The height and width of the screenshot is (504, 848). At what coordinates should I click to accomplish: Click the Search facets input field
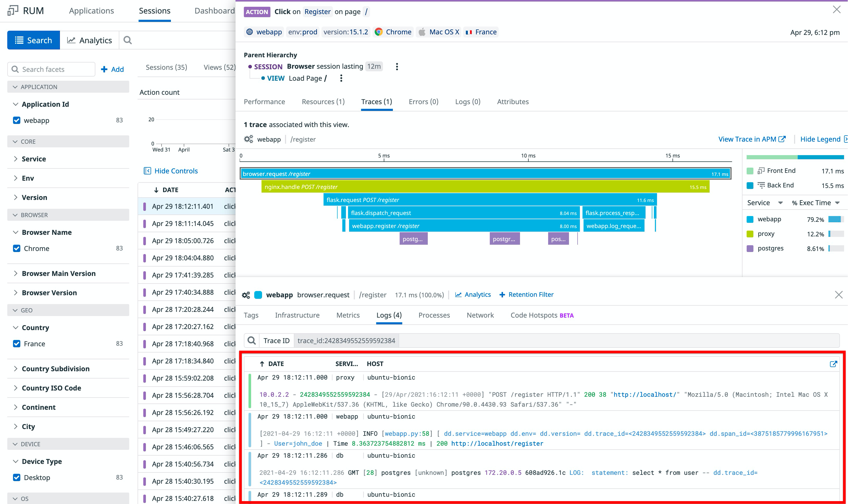(51, 69)
